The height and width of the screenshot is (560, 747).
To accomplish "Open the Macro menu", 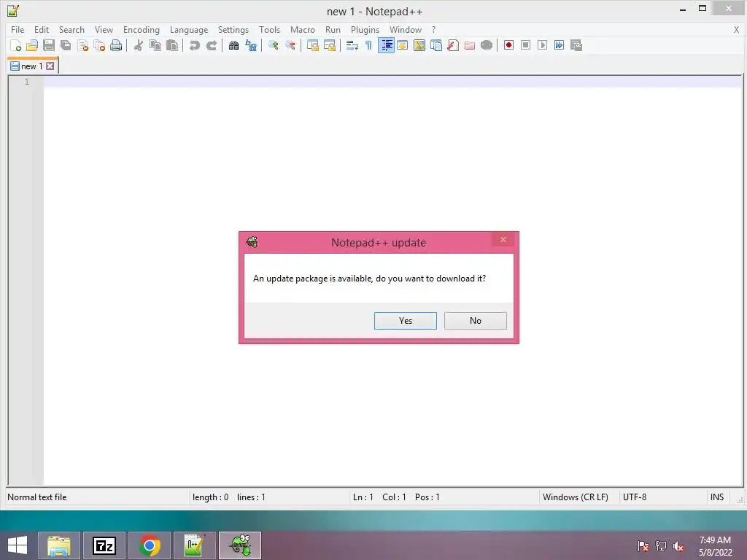I will click(x=303, y=29).
